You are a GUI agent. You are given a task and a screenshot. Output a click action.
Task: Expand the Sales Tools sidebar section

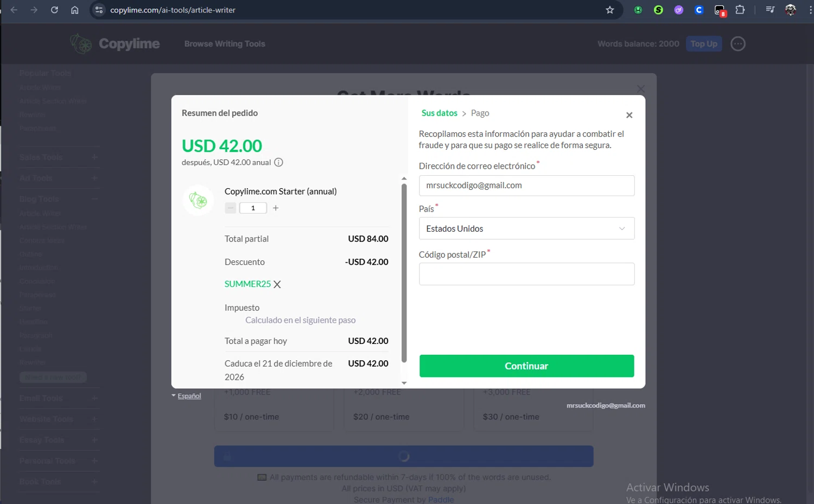(x=59, y=157)
